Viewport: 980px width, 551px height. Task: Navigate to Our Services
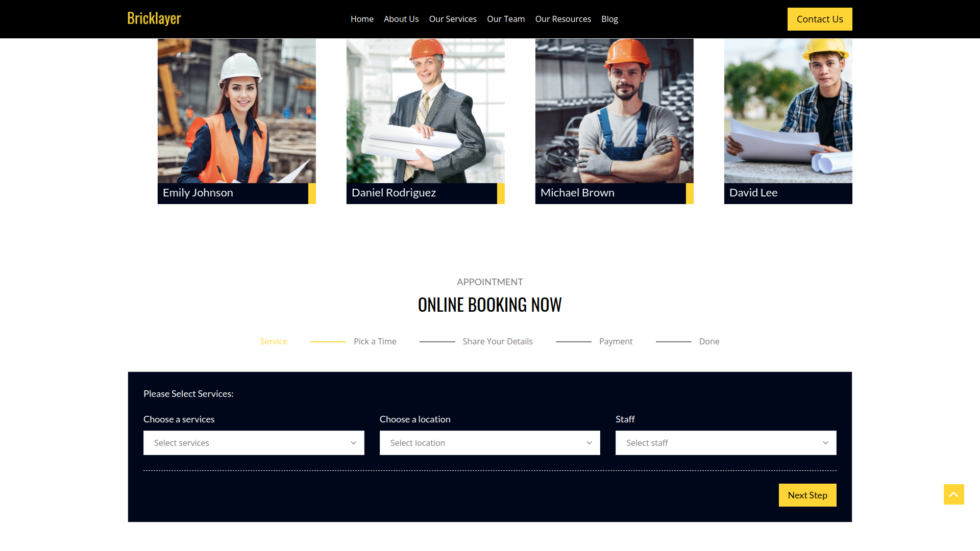453,19
